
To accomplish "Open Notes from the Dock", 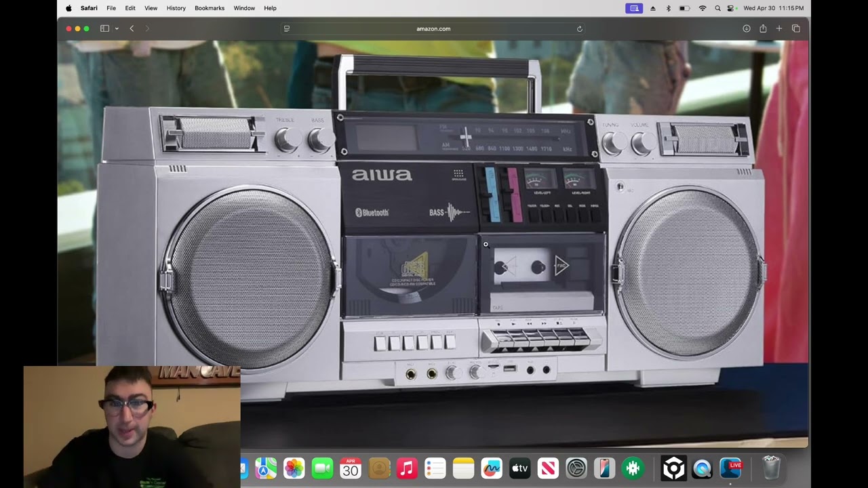I will tap(463, 468).
